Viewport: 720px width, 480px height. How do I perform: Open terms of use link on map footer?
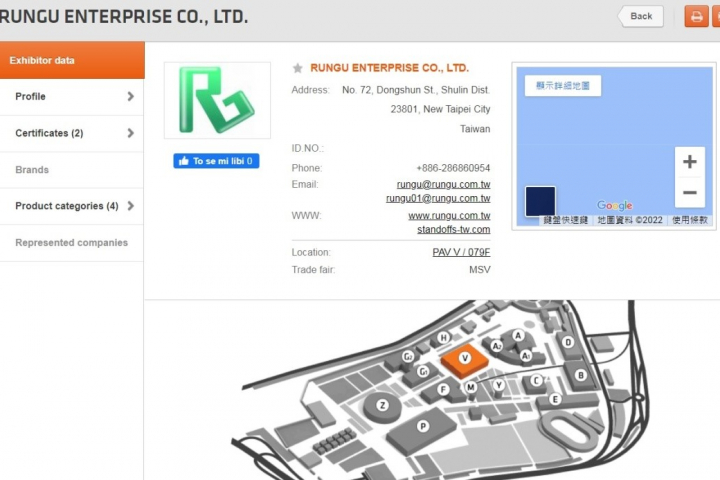(x=690, y=220)
